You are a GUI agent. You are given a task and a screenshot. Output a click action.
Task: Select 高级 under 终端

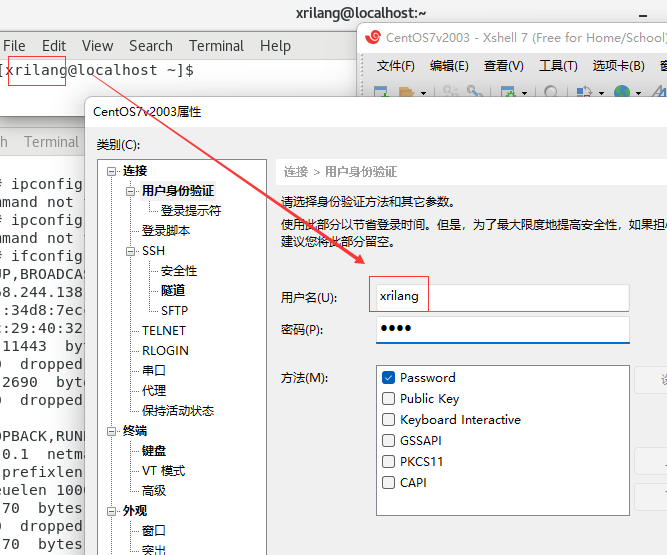pyautogui.click(x=154, y=490)
